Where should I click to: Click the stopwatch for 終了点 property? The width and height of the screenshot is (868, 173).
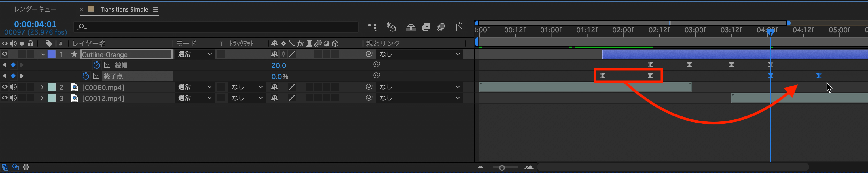pyautogui.click(x=86, y=76)
